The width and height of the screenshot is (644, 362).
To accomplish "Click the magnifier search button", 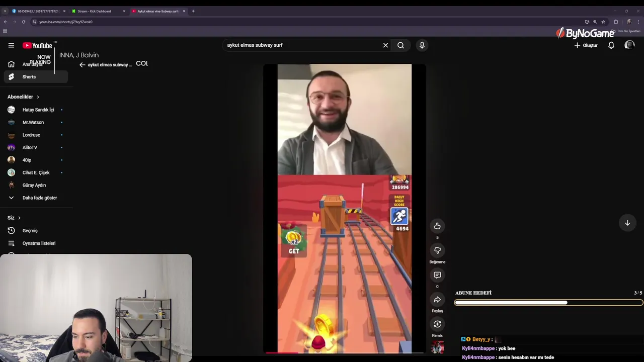I will tap(400, 45).
